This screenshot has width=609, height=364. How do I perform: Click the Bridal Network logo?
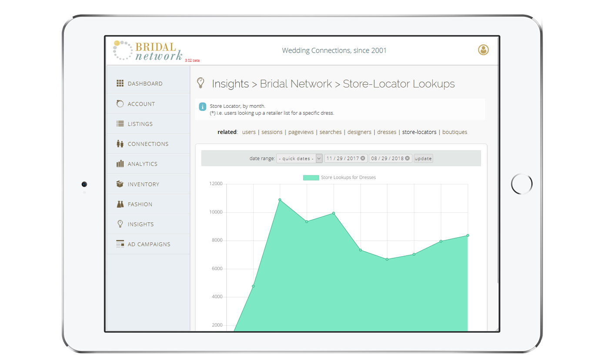tap(148, 51)
